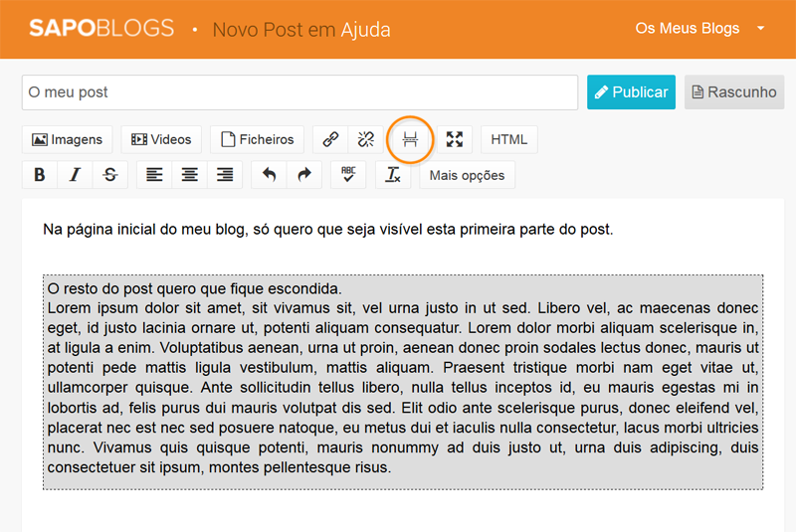Center align the text
Image resolution: width=796 pixels, height=532 pixels.
pyautogui.click(x=189, y=175)
